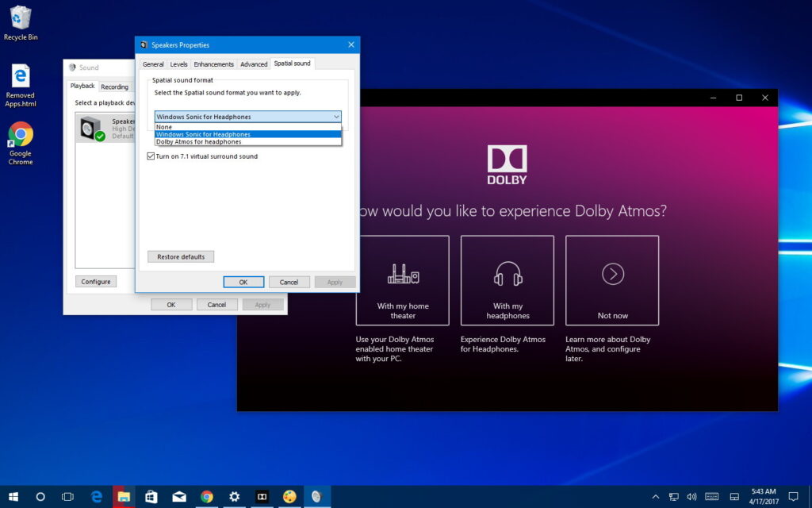Image resolution: width=812 pixels, height=508 pixels.
Task: Open the Settings gear on the taskbar
Action: (234, 496)
